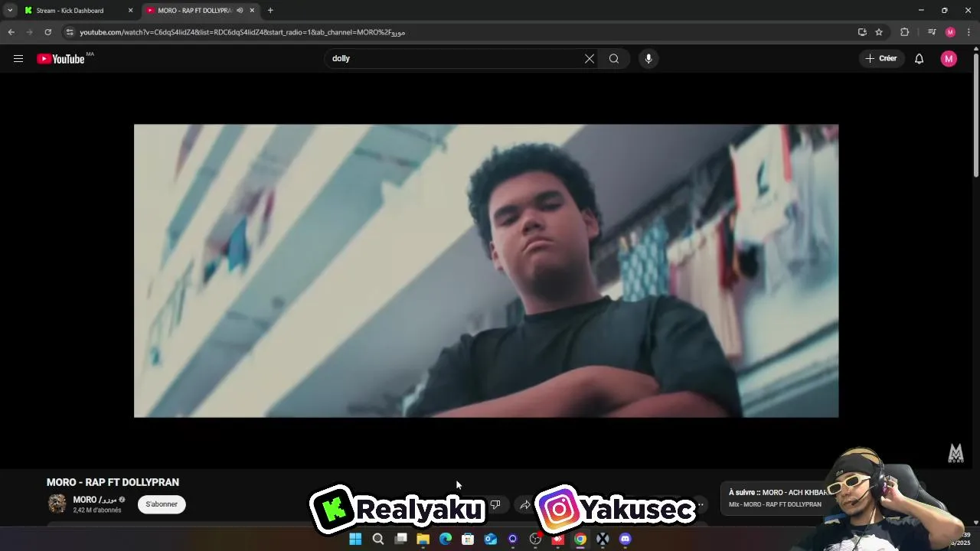Click the '2,42 M d'abonnés' subscriber count
This screenshot has width=980, height=551.
(x=97, y=510)
